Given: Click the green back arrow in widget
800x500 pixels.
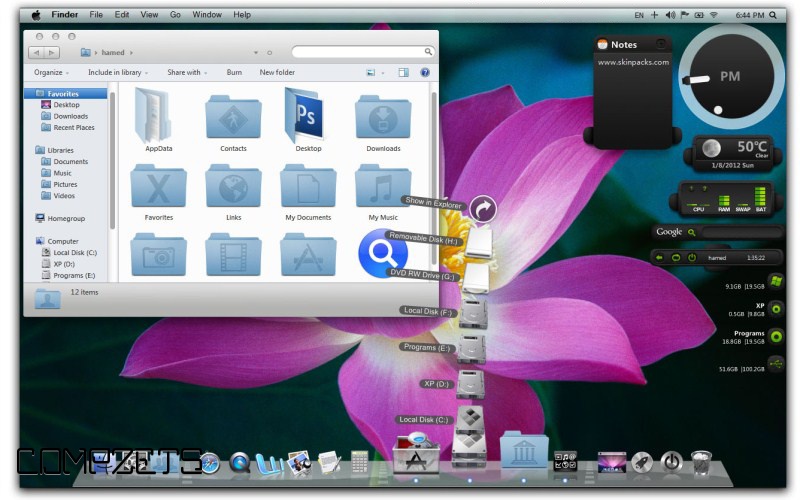Looking at the screenshot, I should coord(659,258).
